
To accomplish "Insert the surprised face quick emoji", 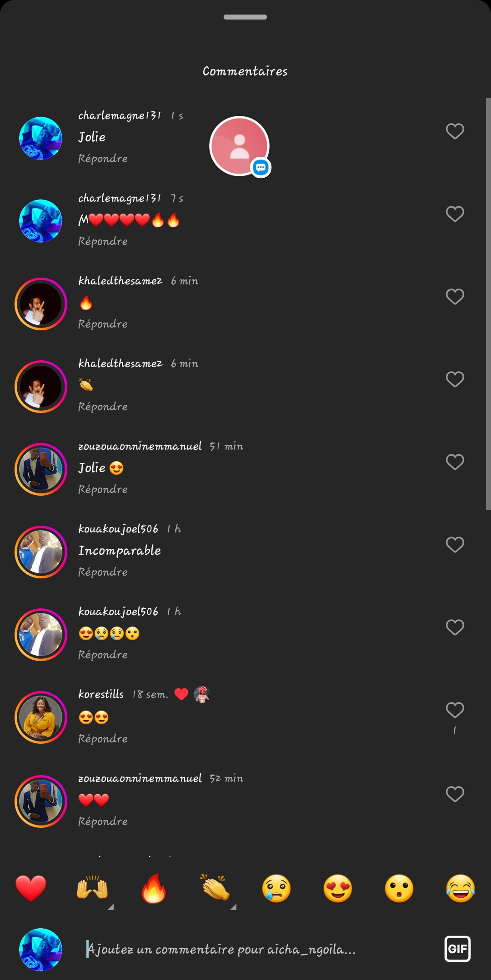I will 399,888.
